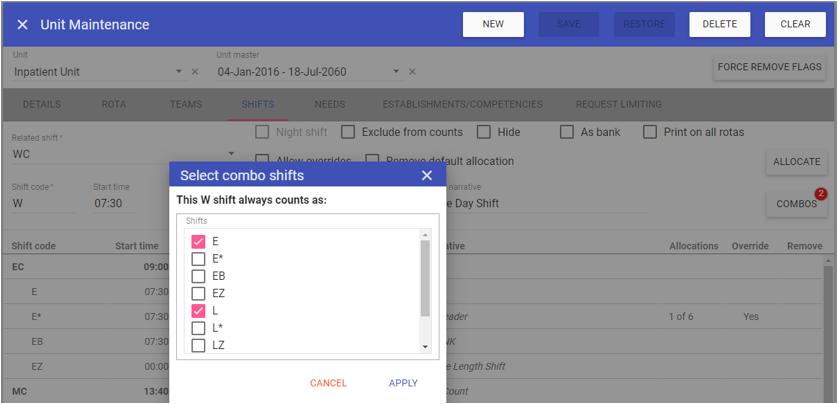This screenshot has width=838, height=404.
Task: Close the Select combo shifts dialog
Action: pos(427,176)
